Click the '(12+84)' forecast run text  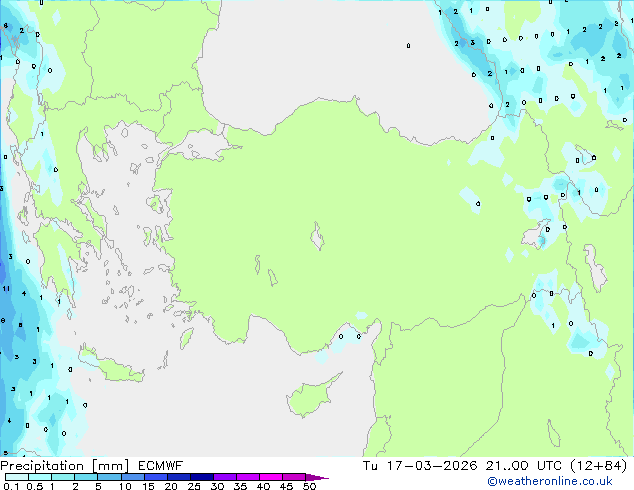pos(599,466)
